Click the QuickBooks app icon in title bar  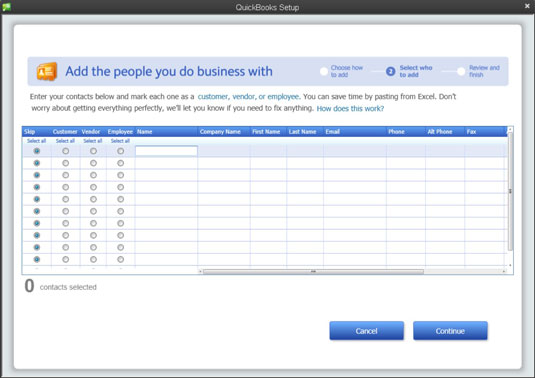click(6, 7)
